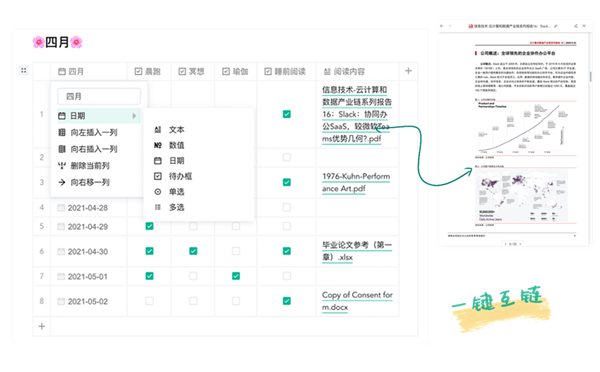Click the 2021-05-02 date cell
Image resolution: width=600 pixels, height=372 pixels.
coord(88,301)
